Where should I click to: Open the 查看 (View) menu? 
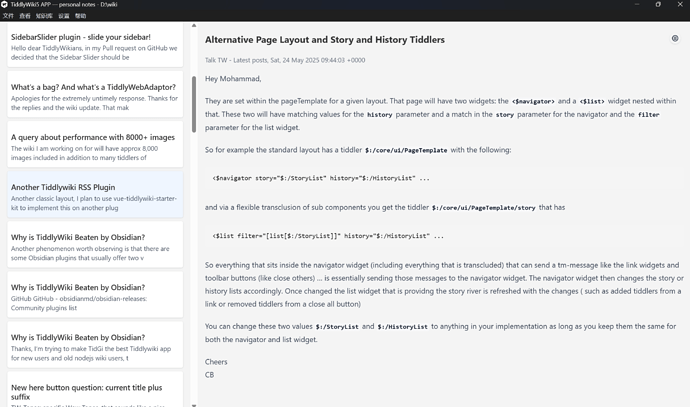(25, 16)
